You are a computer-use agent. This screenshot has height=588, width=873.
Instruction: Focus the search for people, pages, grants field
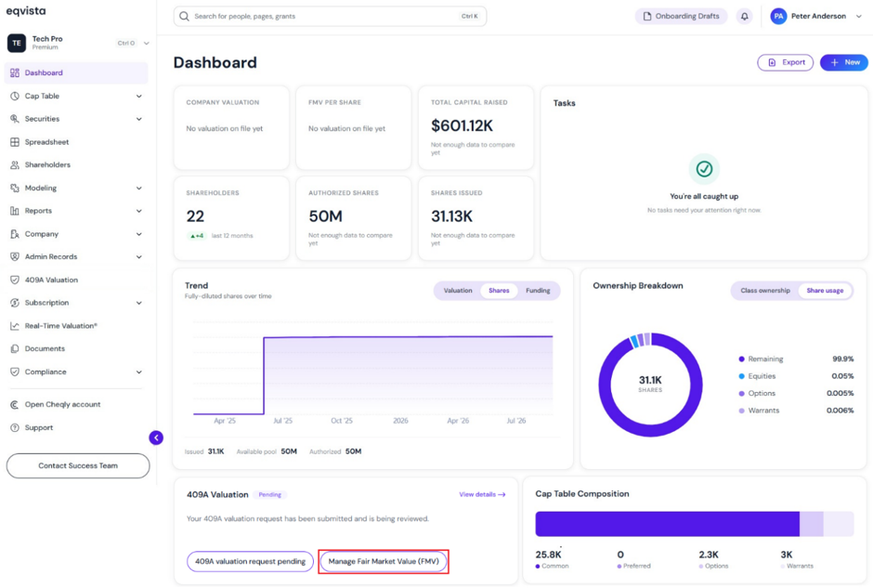(x=330, y=16)
